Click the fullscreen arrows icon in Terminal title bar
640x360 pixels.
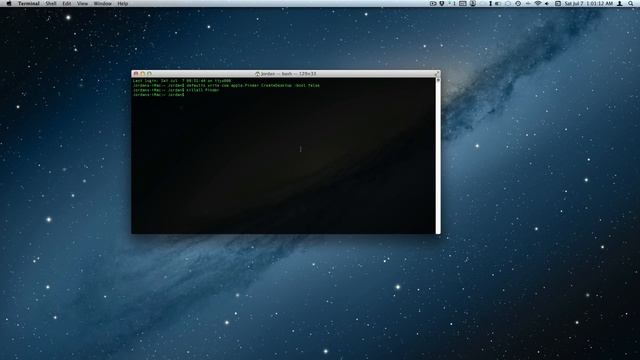(437, 73)
